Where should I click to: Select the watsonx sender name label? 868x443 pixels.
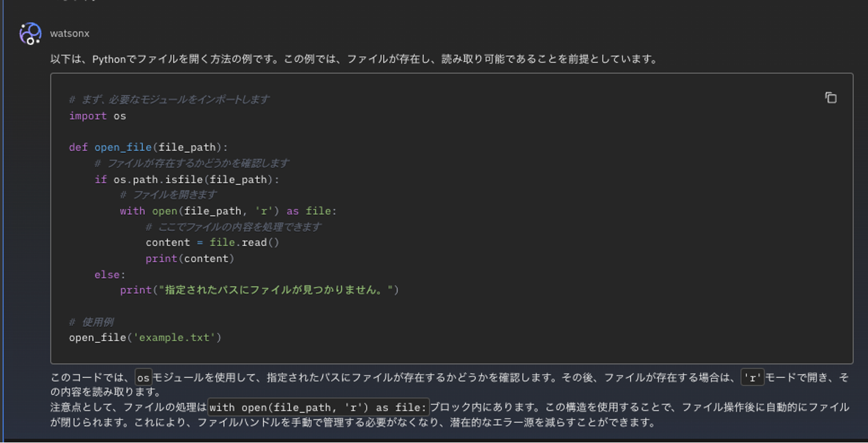tap(69, 33)
